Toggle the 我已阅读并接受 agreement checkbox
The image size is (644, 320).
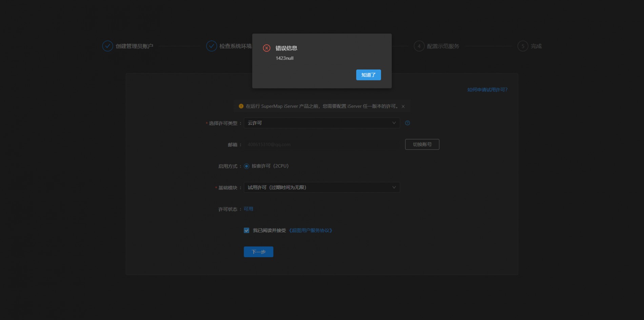(x=246, y=230)
